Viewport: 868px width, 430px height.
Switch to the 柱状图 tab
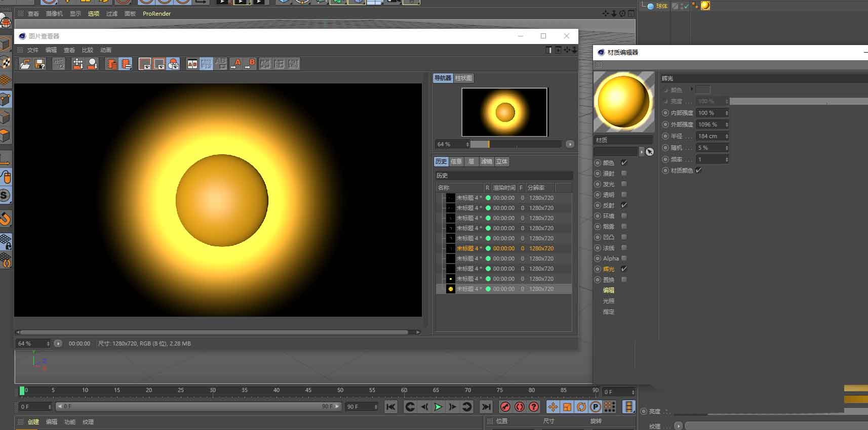click(463, 78)
